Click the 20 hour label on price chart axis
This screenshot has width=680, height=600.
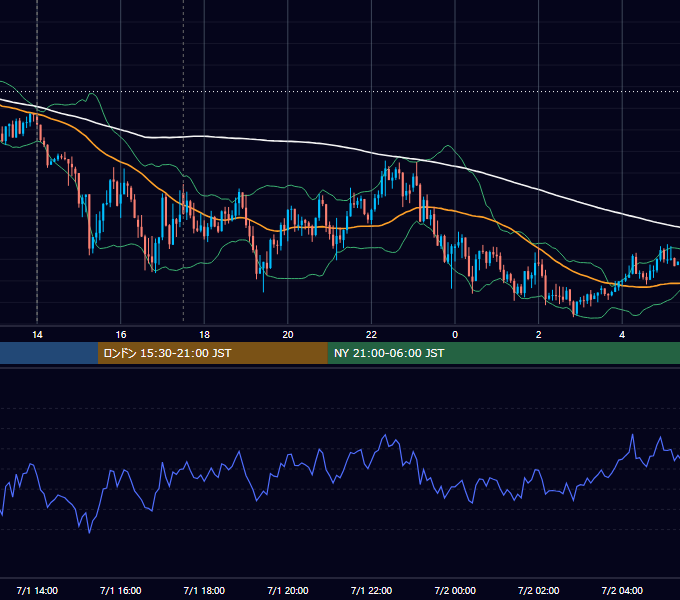(288, 334)
